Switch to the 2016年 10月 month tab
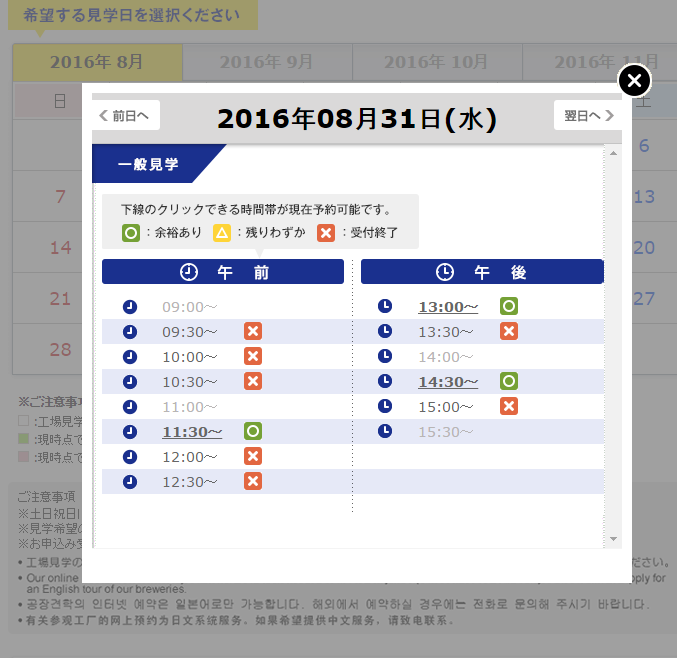Screen dimensions: 677x658 click(437, 62)
